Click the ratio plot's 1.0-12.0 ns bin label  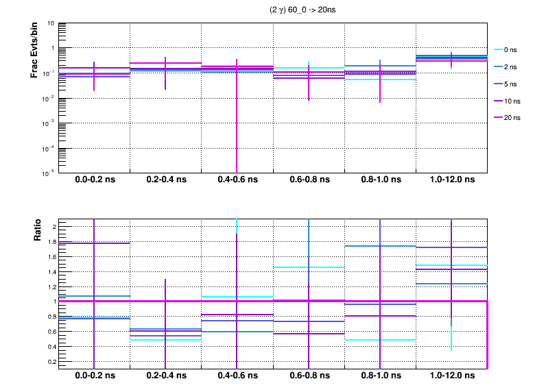pyautogui.click(x=451, y=376)
